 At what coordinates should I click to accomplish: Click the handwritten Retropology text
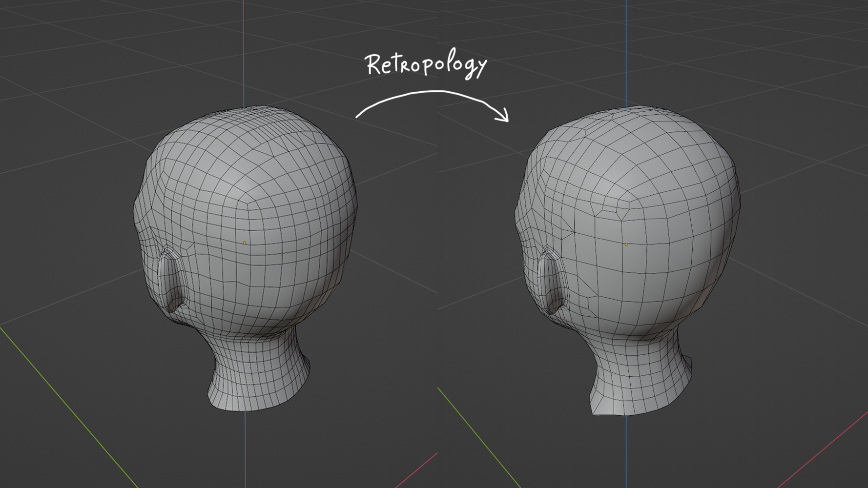coord(426,64)
